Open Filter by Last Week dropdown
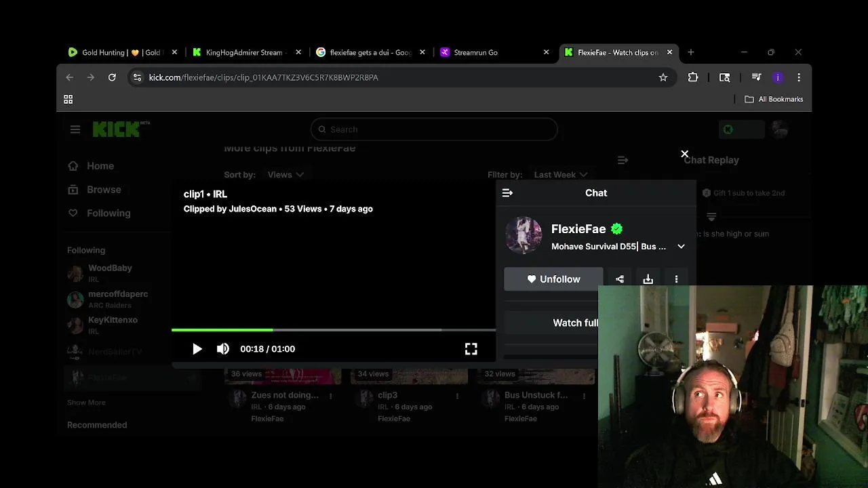This screenshot has height=488, width=868. 560,175
